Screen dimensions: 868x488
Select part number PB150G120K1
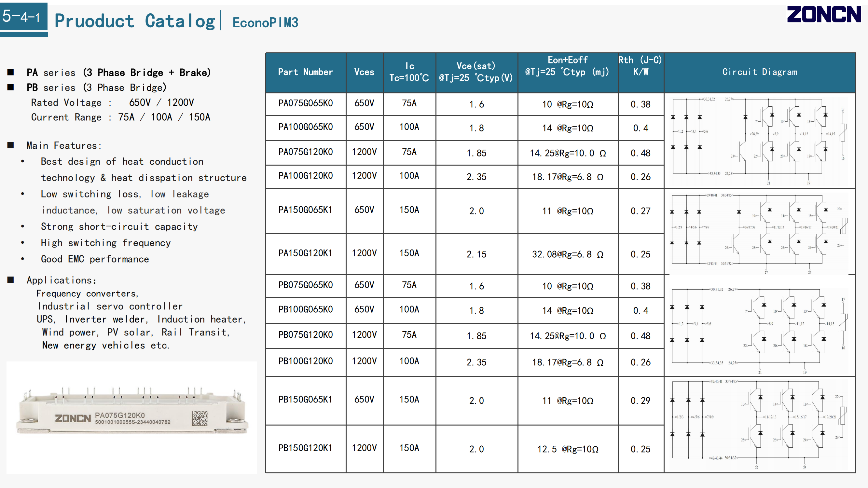[x=305, y=448]
